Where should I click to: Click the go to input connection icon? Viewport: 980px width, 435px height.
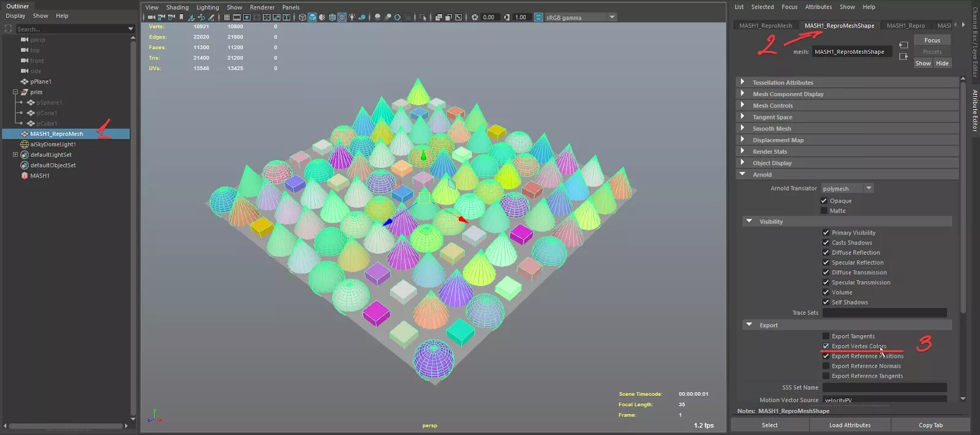tap(903, 45)
